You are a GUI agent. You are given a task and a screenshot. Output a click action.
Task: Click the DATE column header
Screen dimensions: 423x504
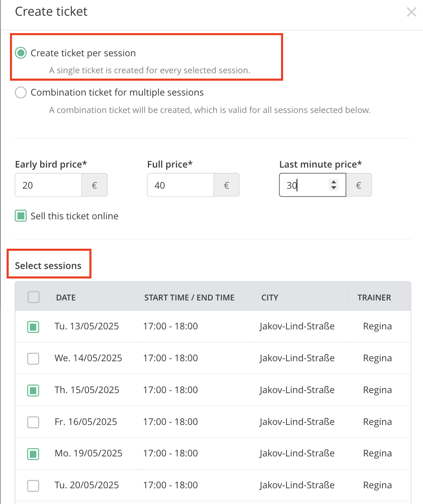66,298
